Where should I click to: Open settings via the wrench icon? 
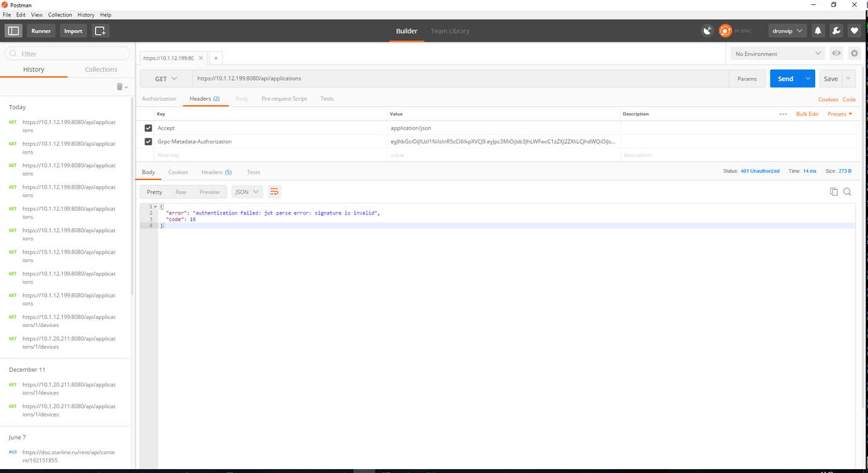pyautogui.click(x=836, y=30)
